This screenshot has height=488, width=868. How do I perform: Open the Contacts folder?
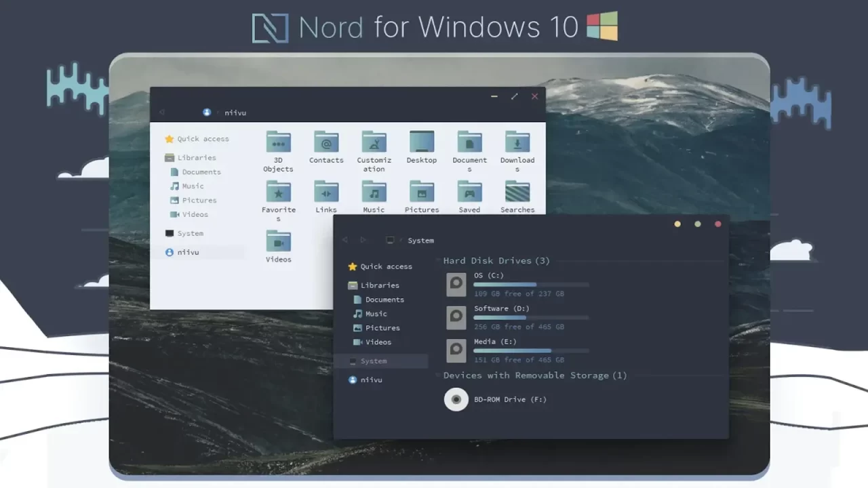[326, 147]
